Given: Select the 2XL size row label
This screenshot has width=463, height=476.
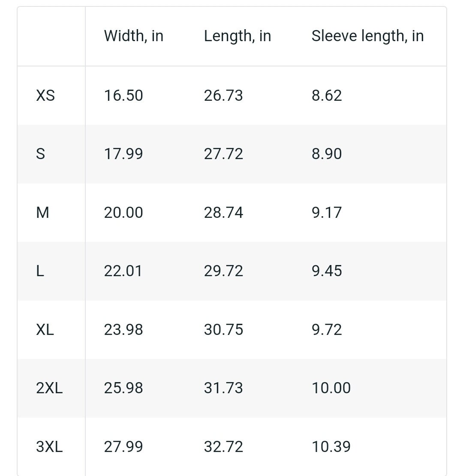Looking at the screenshot, I should pos(49,388).
